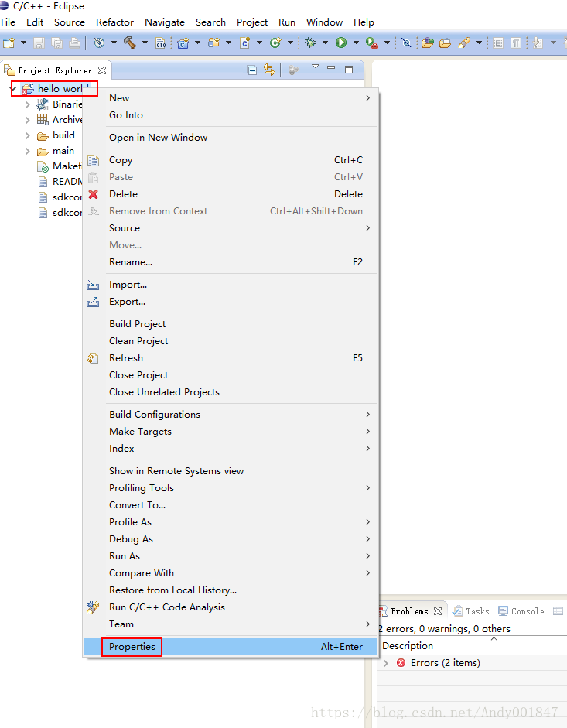Image resolution: width=567 pixels, height=728 pixels.
Task: Choose Copy in the context menu
Action: coord(231,159)
